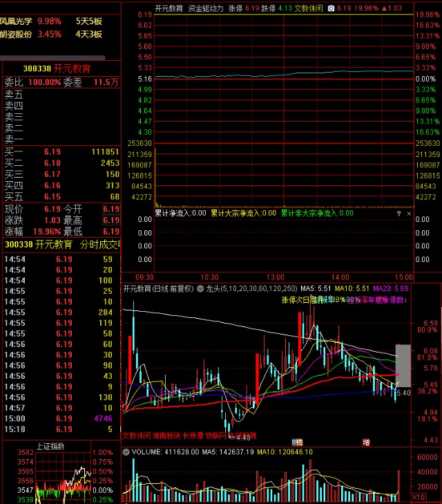This screenshot has height=504, width=442.
Task: Open the 在线教育 sector tag
Action: 242,436
